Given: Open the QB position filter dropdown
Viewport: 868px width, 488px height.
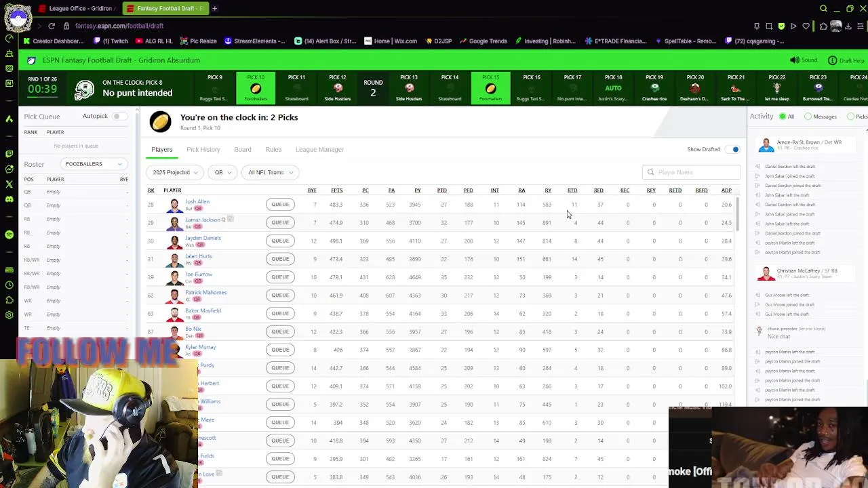Looking at the screenshot, I should tap(222, 172).
